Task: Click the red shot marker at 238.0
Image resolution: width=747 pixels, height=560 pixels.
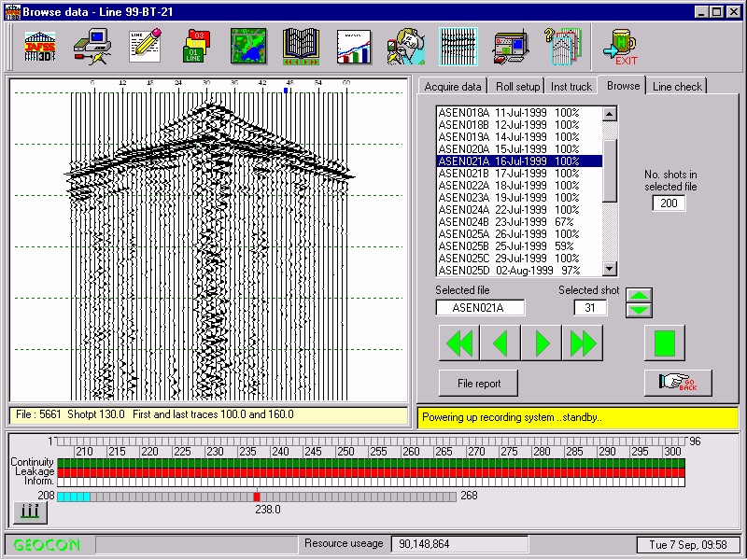Action: [x=257, y=497]
